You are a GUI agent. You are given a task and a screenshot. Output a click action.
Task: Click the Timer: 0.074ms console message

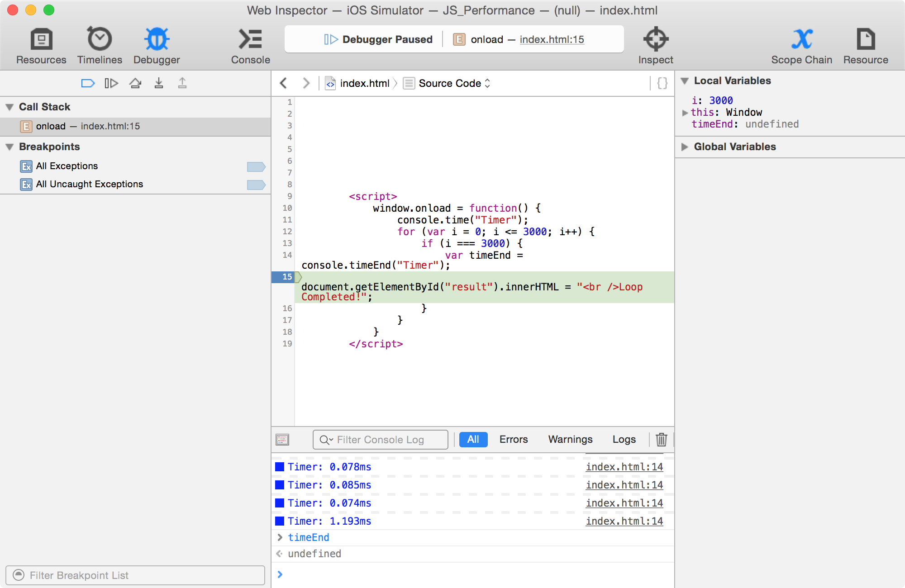pos(329,503)
